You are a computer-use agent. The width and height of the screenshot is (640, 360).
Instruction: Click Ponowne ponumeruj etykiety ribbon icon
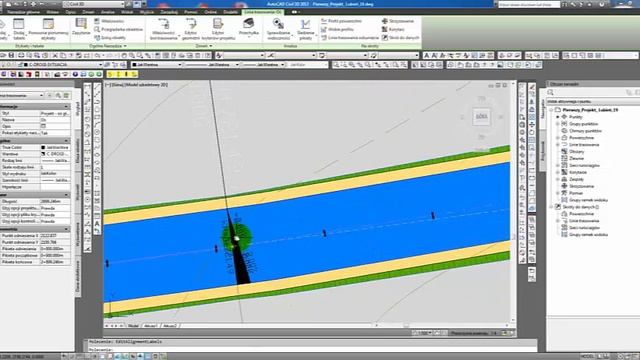pyautogui.click(x=48, y=29)
